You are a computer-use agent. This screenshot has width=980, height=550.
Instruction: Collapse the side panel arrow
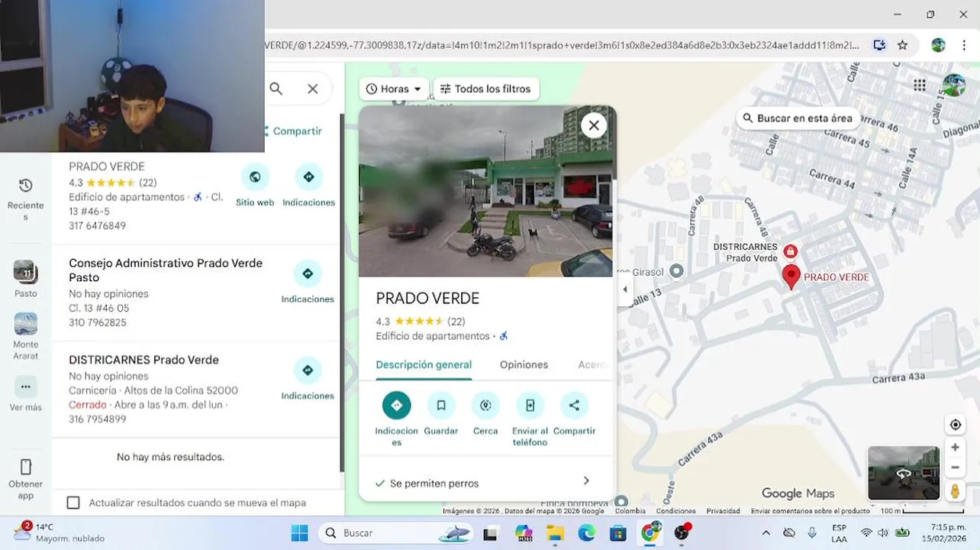tap(625, 290)
